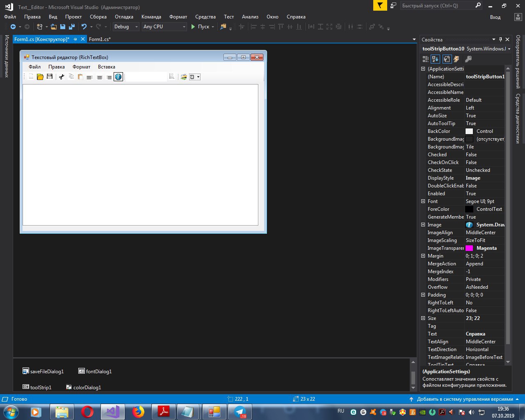The image size is (525, 420).
Task: Click Visual Studio's Open File toolbar icon
Action: (54, 27)
